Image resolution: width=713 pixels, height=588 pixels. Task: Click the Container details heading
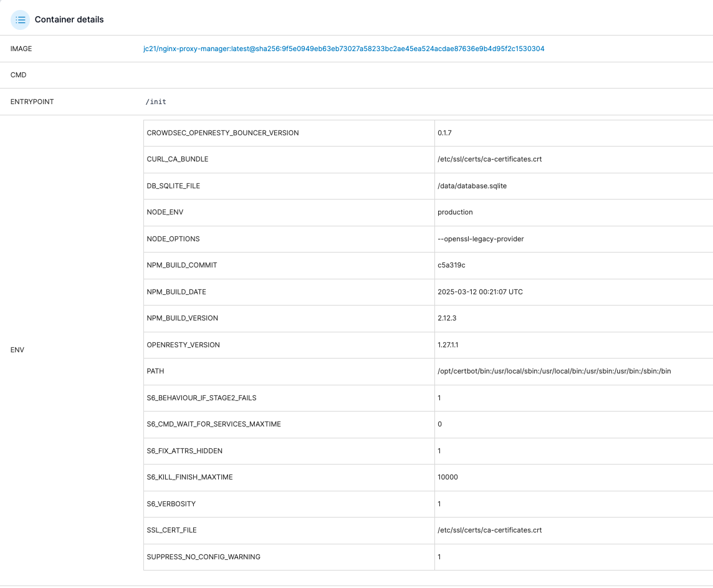click(x=69, y=19)
